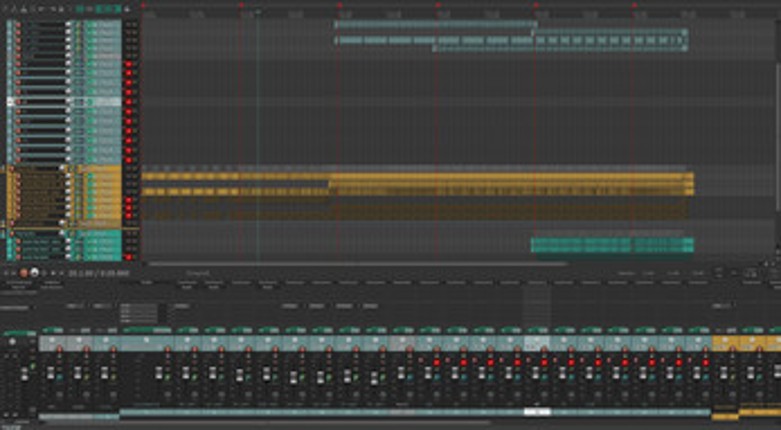The height and width of the screenshot is (430, 781).
Task: Select the top yellow clip in yellow folder
Action: 417,176
